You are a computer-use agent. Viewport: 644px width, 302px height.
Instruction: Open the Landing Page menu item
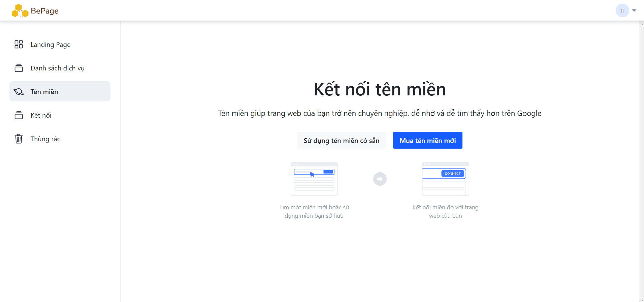(x=51, y=44)
